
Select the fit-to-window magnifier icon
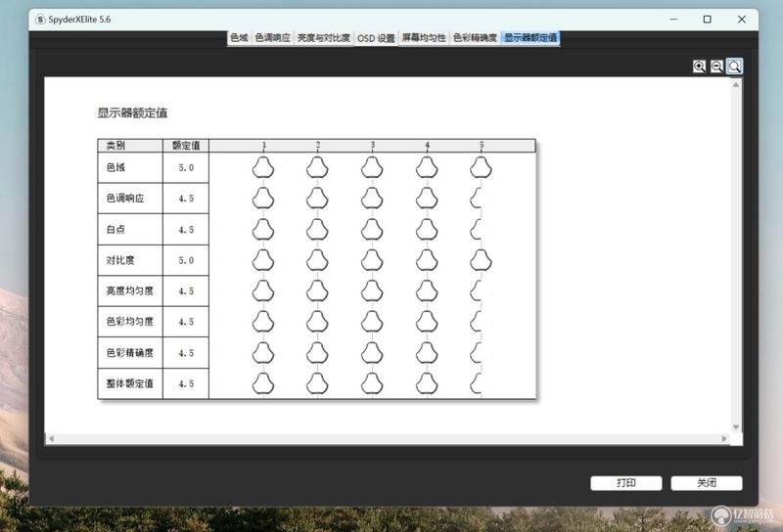tap(734, 66)
